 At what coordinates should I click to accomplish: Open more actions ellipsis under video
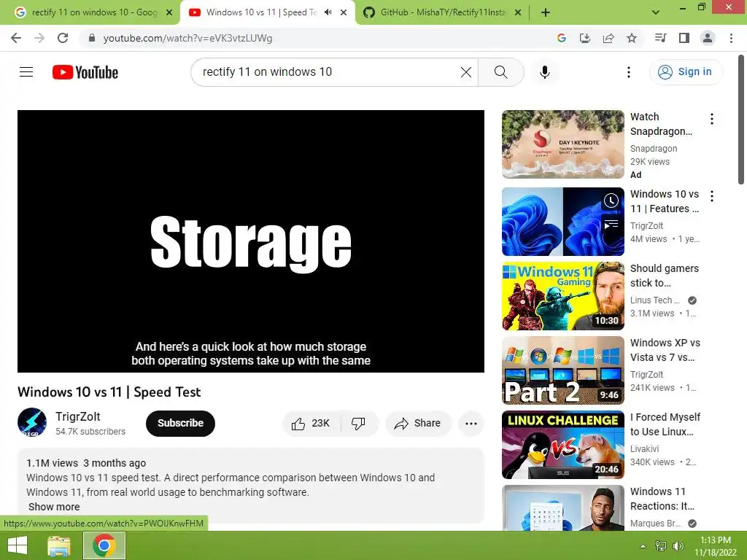[x=471, y=424]
